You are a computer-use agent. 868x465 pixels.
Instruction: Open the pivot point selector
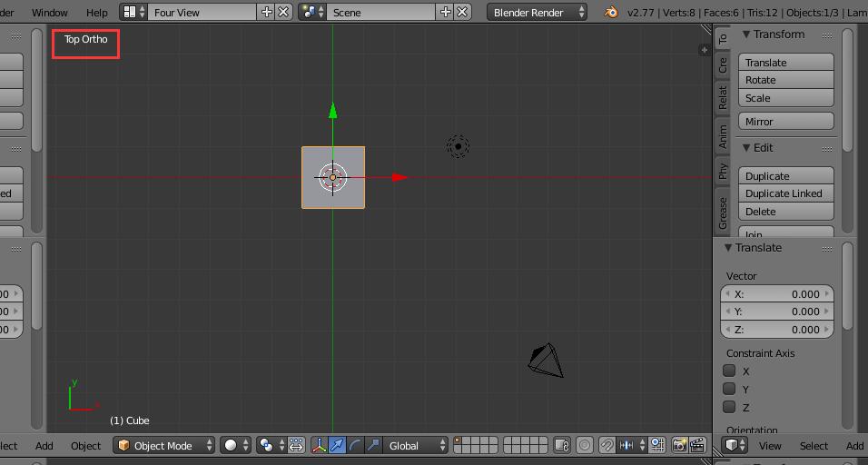tap(271, 446)
